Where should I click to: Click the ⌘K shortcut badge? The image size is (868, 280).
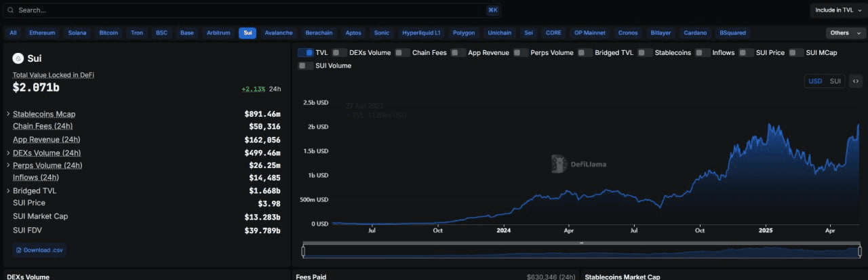[493, 10]
